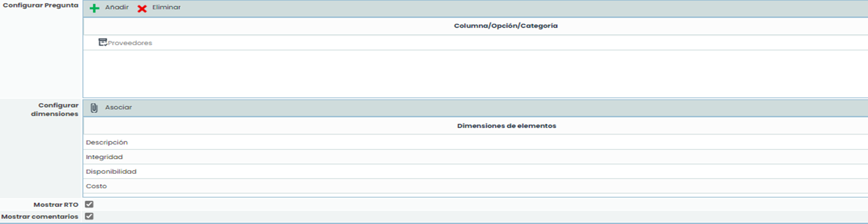
Task: Disable the Mostrar comentarios checkbox
Action: (89, 216)
